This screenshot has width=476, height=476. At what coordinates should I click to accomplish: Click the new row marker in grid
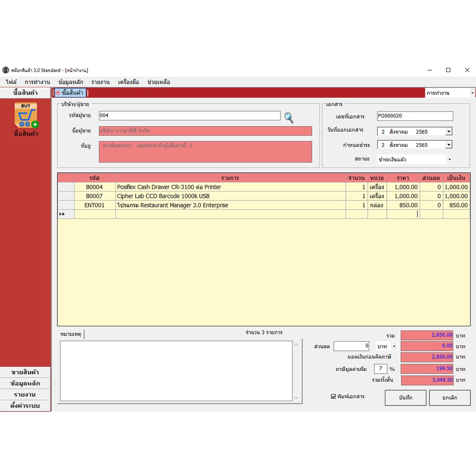(x=62, y=214)
